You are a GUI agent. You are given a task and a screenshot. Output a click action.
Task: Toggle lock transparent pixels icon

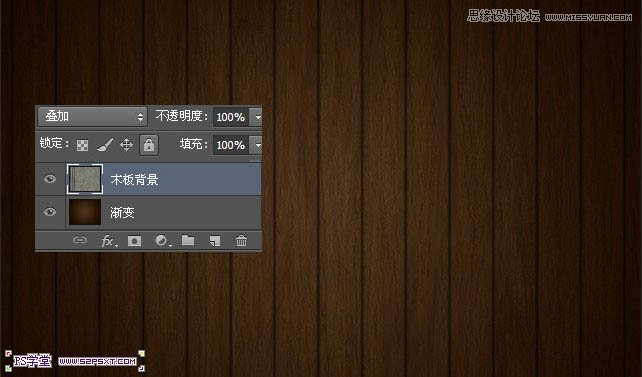(x=82, y=145)
